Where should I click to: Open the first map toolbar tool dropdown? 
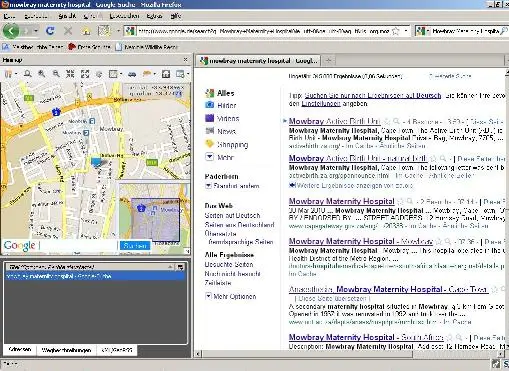[16, 74]
